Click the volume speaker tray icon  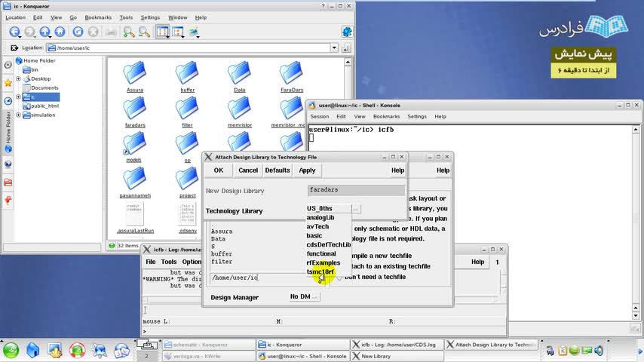[599, 351]
